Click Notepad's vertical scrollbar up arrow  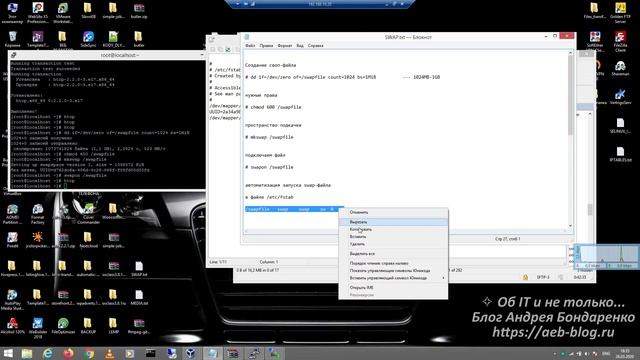click(570, 53)
